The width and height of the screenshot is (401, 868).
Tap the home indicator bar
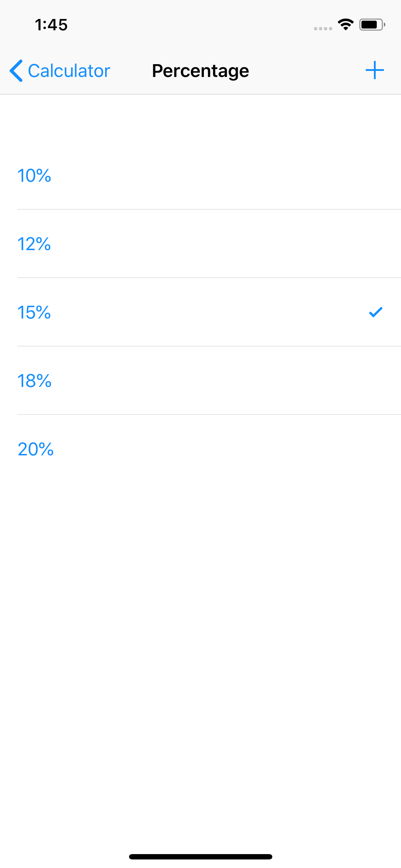coord(200,857)
